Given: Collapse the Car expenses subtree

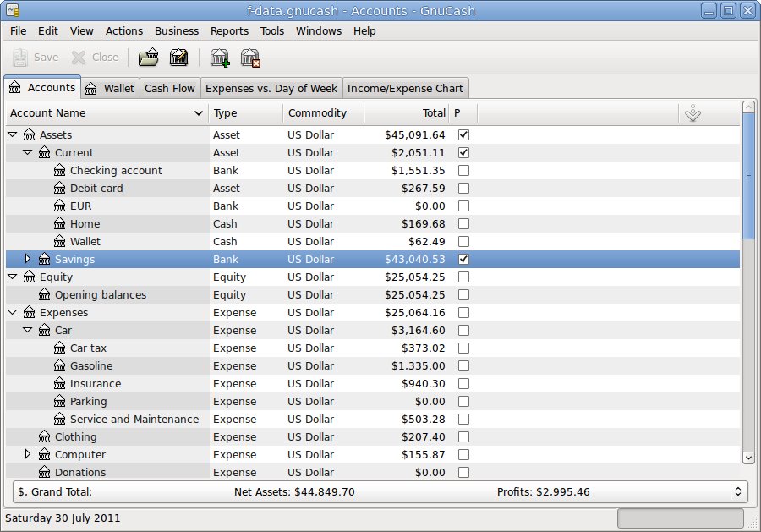Looking at the screenshot, I should click(27, 331).
